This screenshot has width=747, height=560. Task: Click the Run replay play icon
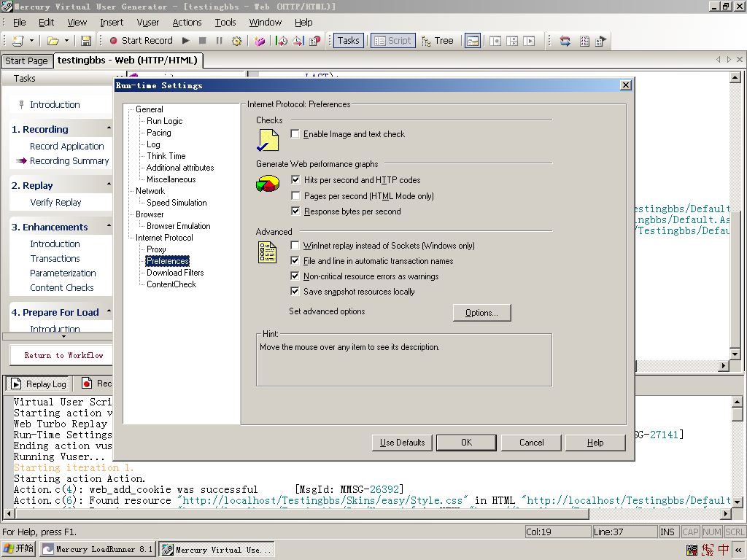click(x=186, y=41)
